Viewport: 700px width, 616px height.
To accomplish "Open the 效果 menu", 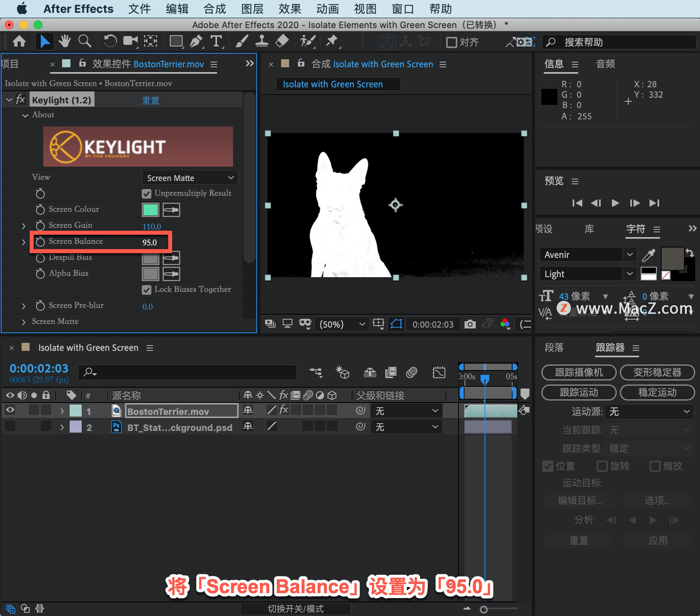I will pos(290,9).
